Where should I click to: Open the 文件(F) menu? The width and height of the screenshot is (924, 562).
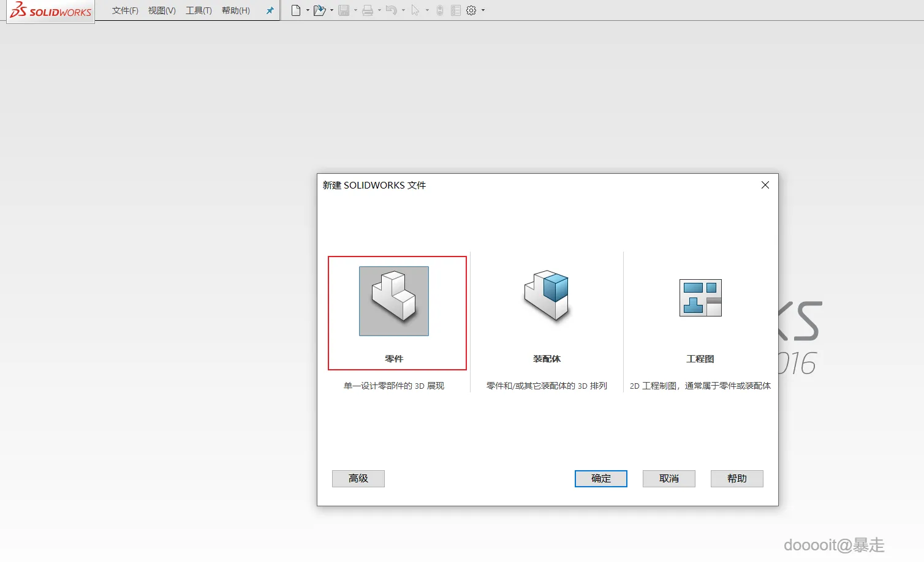tap(125, 10)
